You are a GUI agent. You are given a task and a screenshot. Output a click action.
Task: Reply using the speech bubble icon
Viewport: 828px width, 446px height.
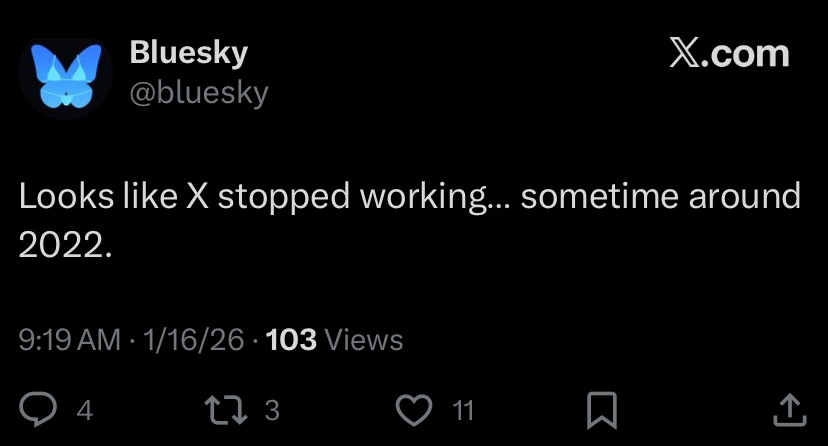38,408
